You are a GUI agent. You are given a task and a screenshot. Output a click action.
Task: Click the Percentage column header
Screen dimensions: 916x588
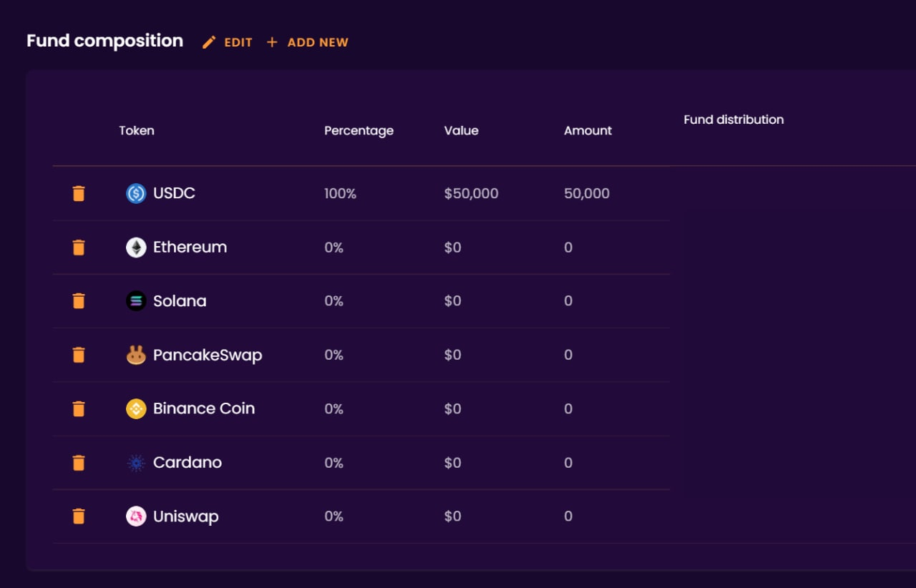tap(359, 131)
